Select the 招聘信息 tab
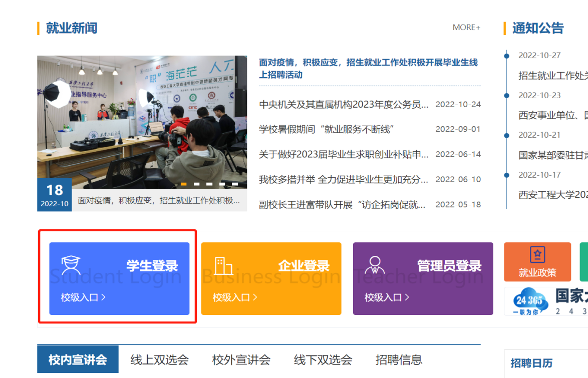The image size is (588, 378). [399, 359]
